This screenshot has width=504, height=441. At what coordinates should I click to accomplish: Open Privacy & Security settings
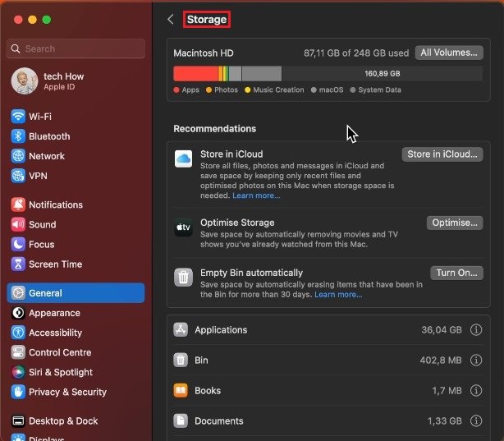76,392
